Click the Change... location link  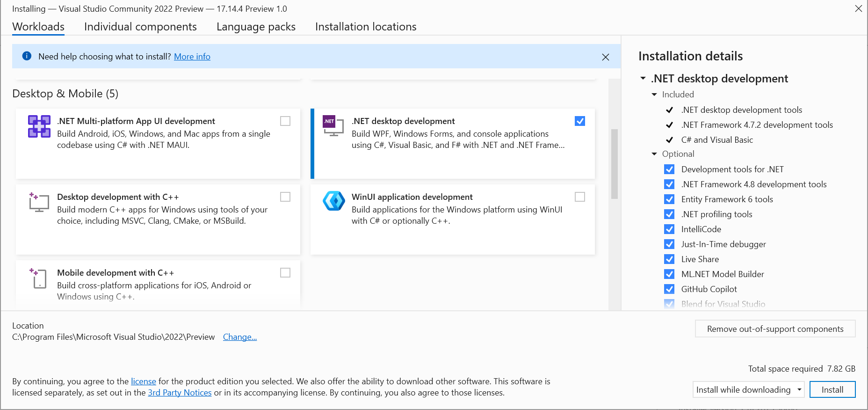point(240,337)
